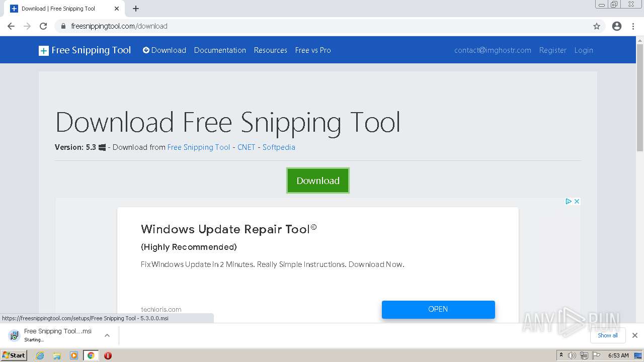This screenshot has height=362, width=644.
Task: Click the network tray icon
Action: (584, 355)
